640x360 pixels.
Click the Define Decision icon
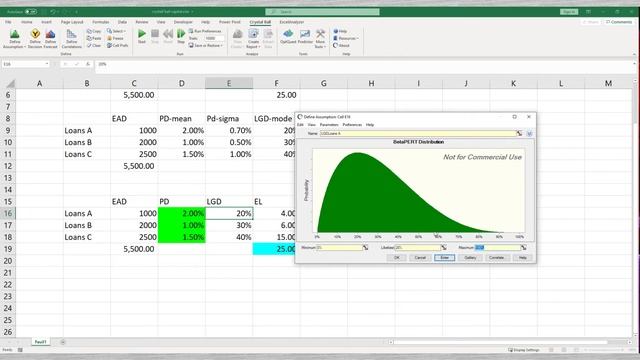point(35,39)
